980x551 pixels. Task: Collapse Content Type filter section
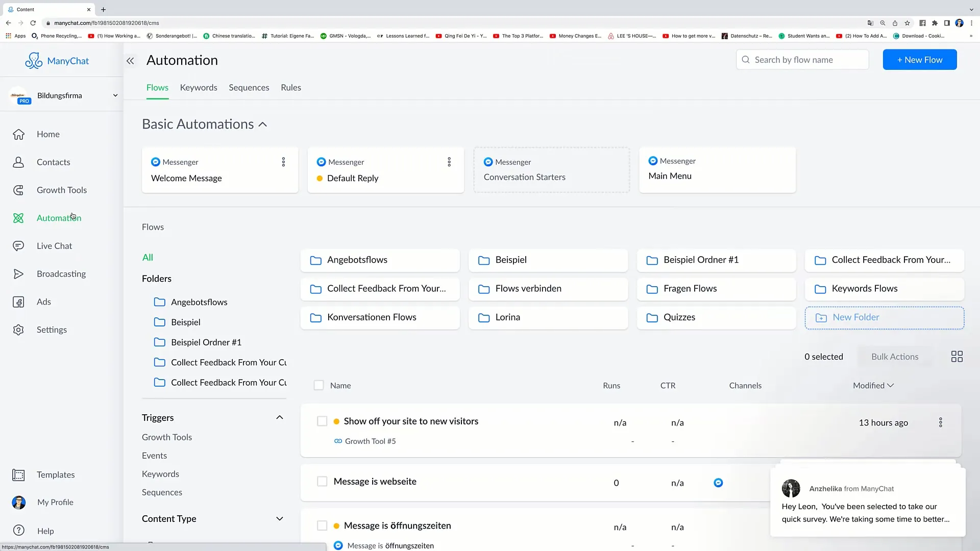[280, 519]
